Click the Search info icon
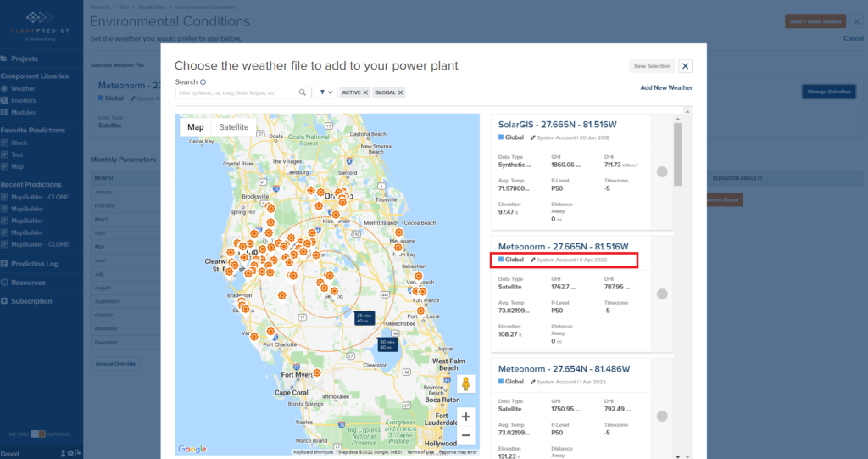The width and height of the screenshot is (868, 459). [x=203, y=82]
